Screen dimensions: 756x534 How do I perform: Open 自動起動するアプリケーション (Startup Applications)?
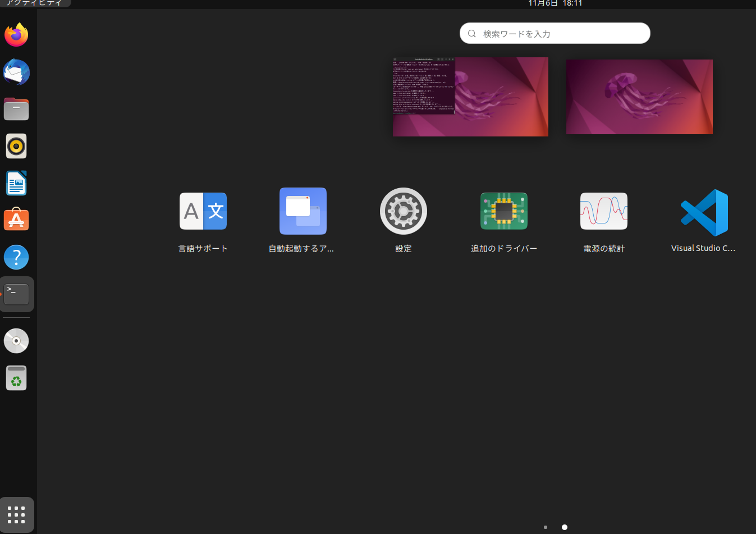point(303,211)
